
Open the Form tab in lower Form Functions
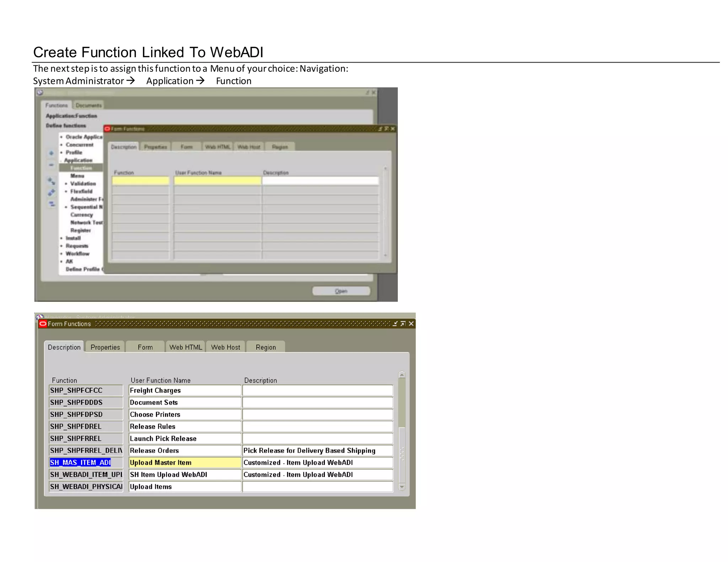(x=145, y=347)
